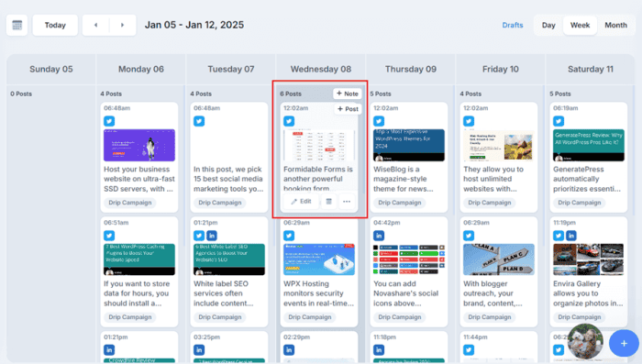
Task: Click Twitter icon on Tuesday 01:21pm post
Action: click(x=199, y=236)
